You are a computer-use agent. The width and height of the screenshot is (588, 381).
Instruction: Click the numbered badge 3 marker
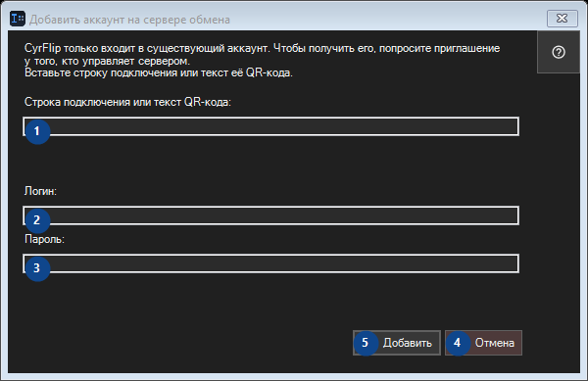click(37, 267)
